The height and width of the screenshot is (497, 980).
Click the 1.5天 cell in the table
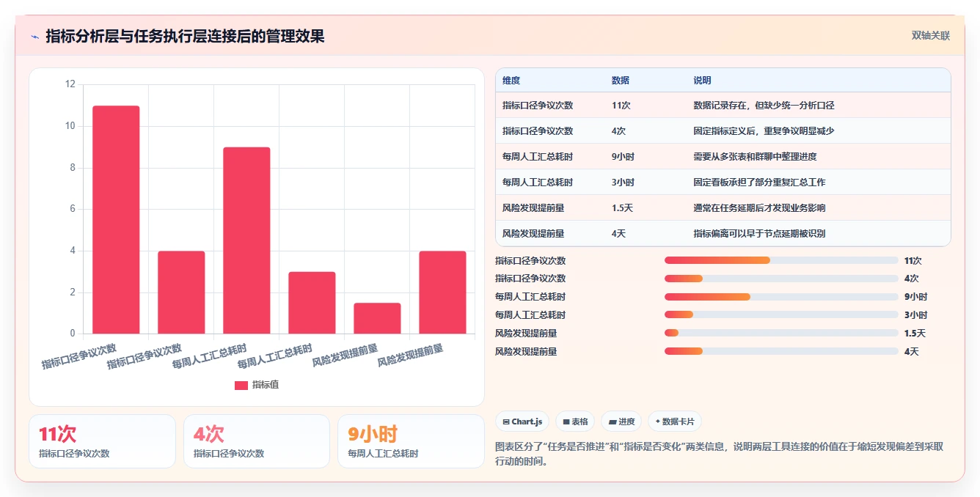(622, 208)
